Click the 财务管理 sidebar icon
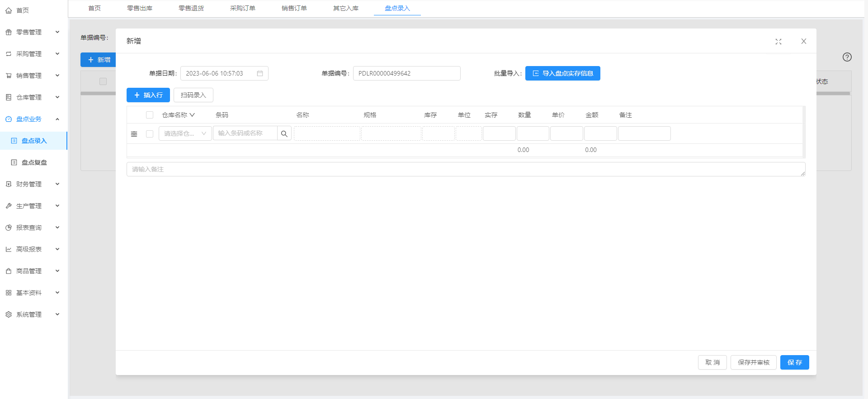The image size is (868, 399). pyautogui.click(x=9, y=184)
